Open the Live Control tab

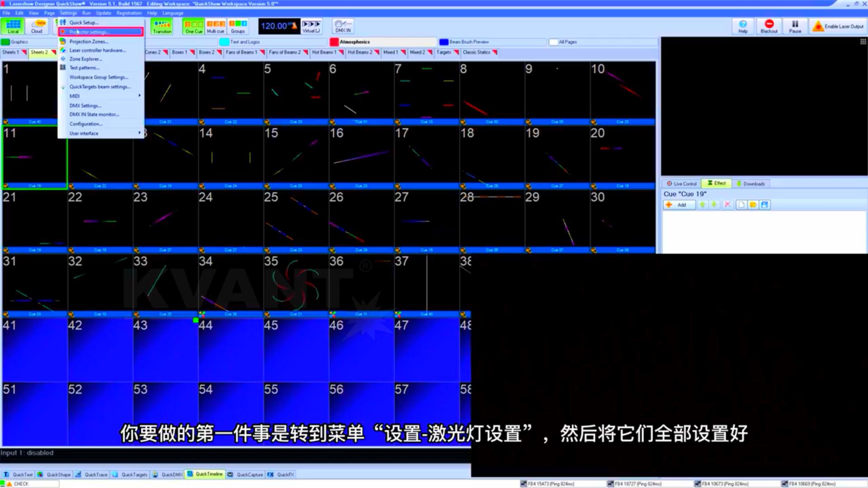(x=682, y=184)
